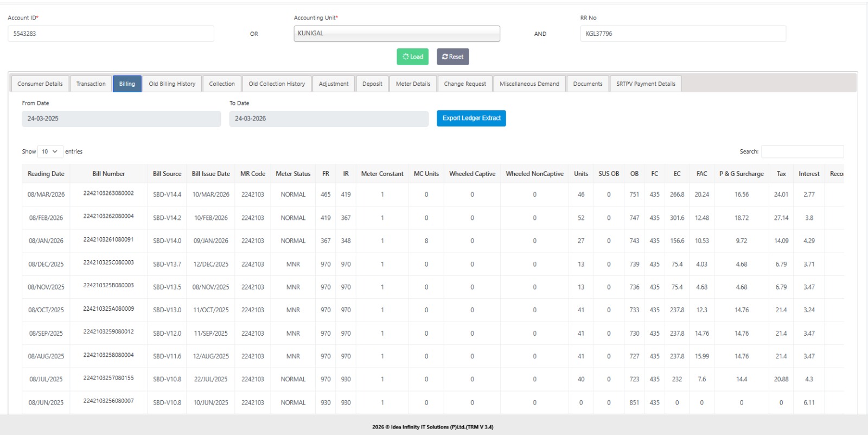Sort by Meter Status column
The image size is (868, 435).
293,174
